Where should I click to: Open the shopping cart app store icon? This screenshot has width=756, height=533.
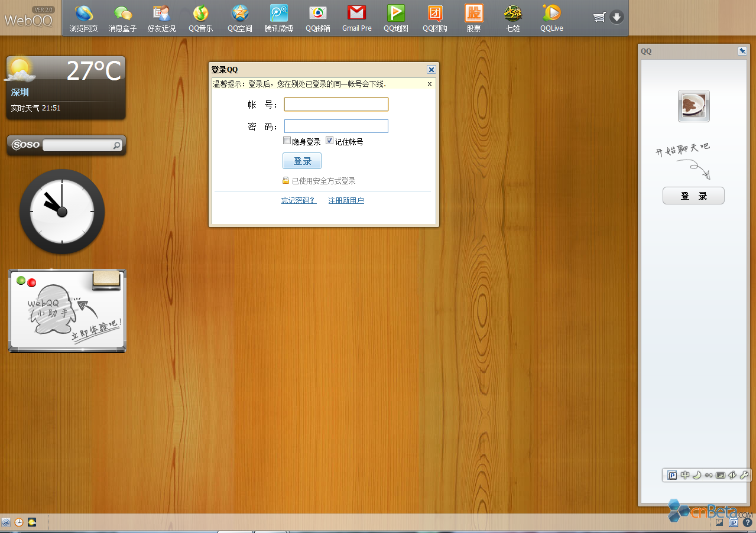(x=599, y=17)
